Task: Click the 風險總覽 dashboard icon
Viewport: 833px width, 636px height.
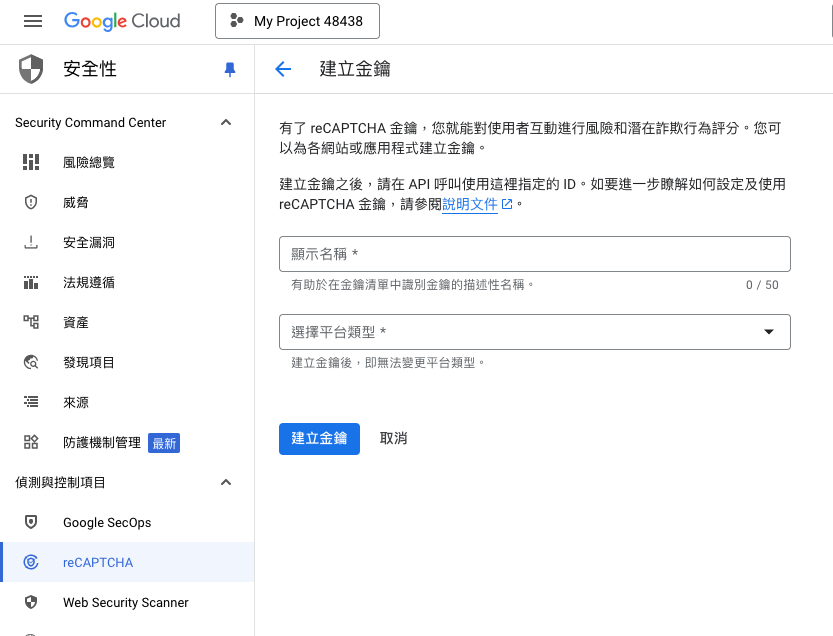Action: (x=31, y=162)
